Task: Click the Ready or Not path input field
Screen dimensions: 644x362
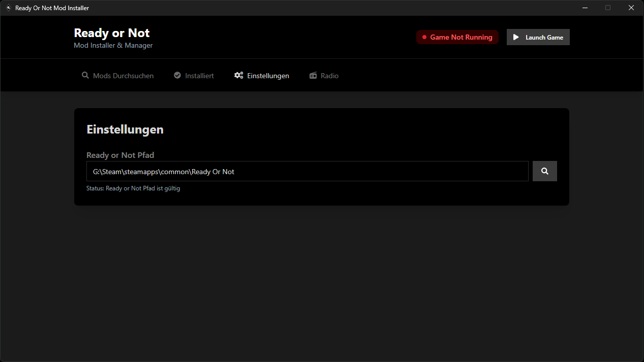Action: (x=308, y=171)
